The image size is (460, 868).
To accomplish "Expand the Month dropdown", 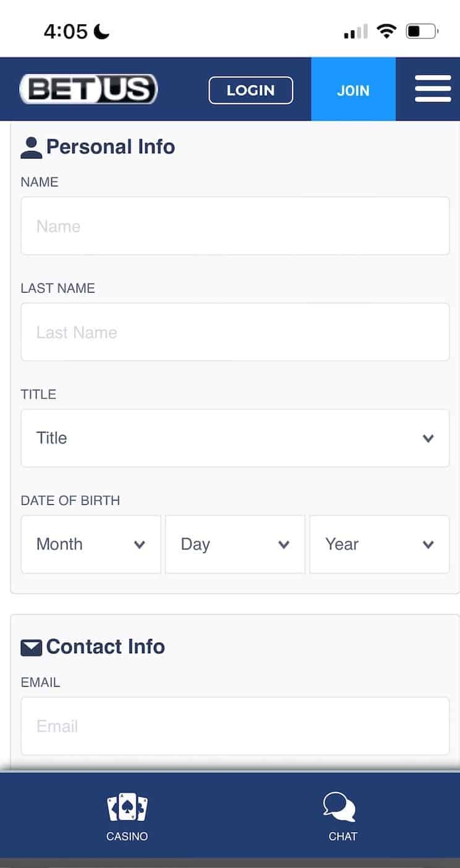I will (90, 544).
